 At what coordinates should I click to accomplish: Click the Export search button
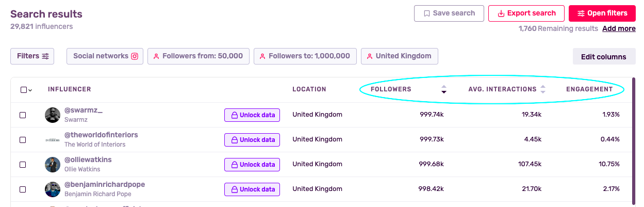(x=526, y=13)
